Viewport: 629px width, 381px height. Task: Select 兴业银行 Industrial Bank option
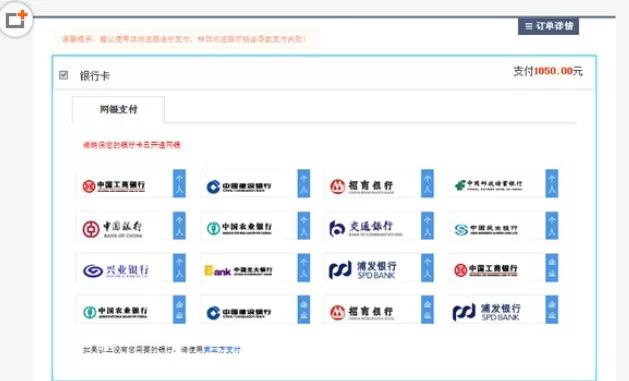coord(131,268)
